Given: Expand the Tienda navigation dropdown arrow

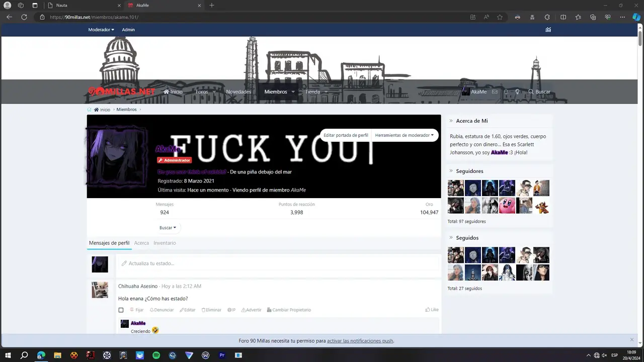Looking at the screenshot, I should click(x=326, y=92).
